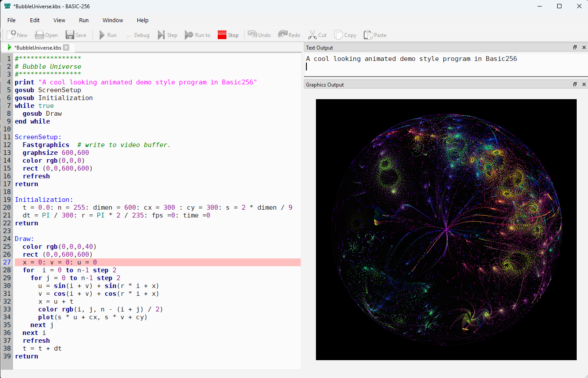Stop the running program with Stop

click(x=228, y=35)
